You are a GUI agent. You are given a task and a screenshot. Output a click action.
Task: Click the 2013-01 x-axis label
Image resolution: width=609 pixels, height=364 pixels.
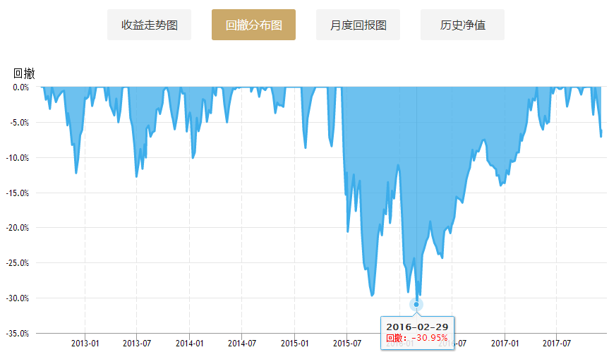click(x=85, y=344)
